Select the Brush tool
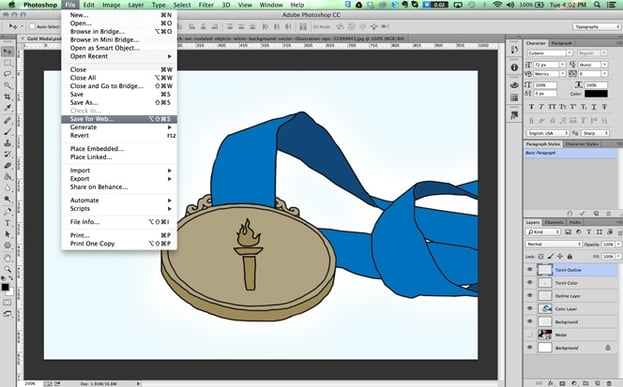 [8, 132]
